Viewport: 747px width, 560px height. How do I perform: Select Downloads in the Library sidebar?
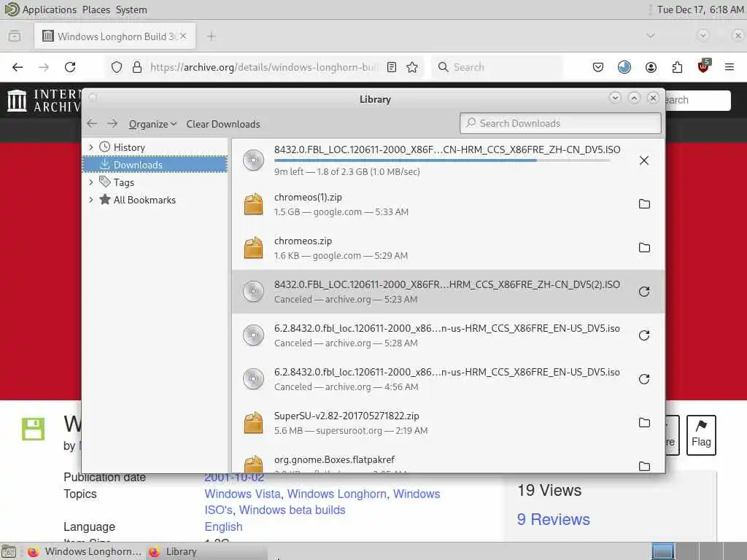pyautogui.click(x=155, y=165)
